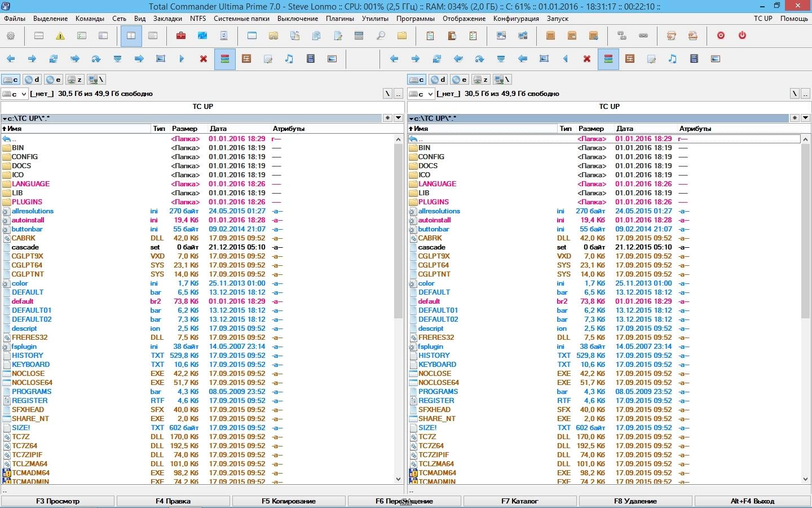Select drive z in the right panel drive bar
Image resolution: width=812 pixels, height=508 pixels.
click(x=481, y=80)
